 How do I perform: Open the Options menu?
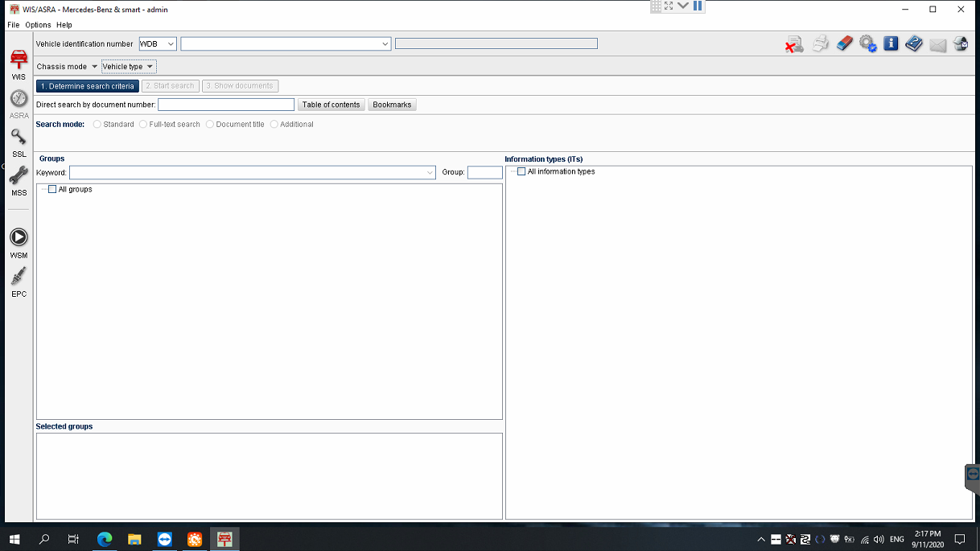coord(38,25)
